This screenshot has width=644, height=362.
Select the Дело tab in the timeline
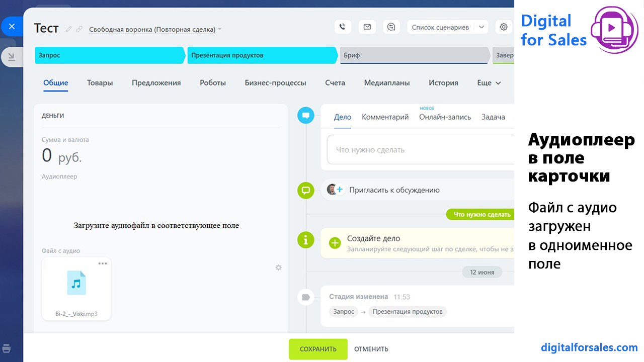point(343,117)
